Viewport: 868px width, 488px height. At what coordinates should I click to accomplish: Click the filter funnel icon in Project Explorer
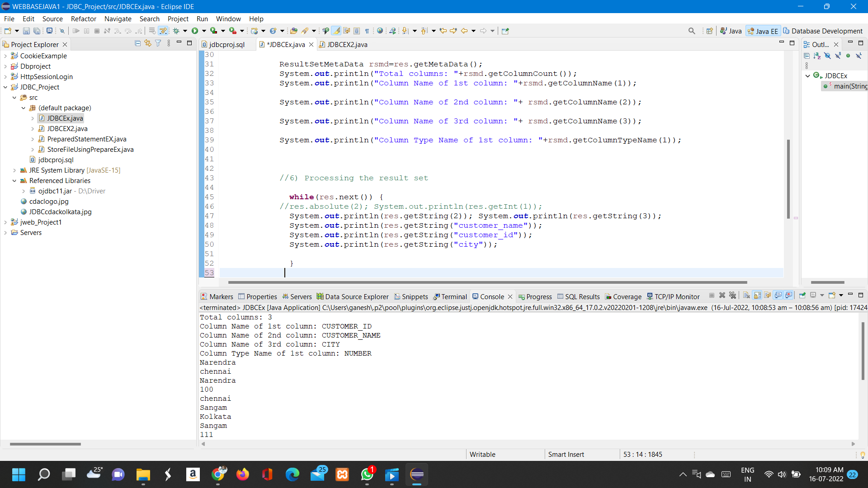(158, 43)
